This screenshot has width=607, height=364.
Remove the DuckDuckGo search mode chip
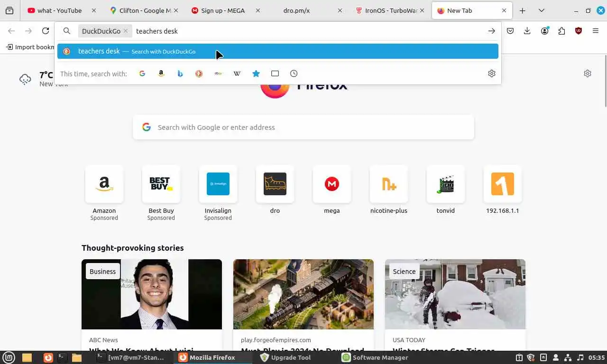(126, 31)
